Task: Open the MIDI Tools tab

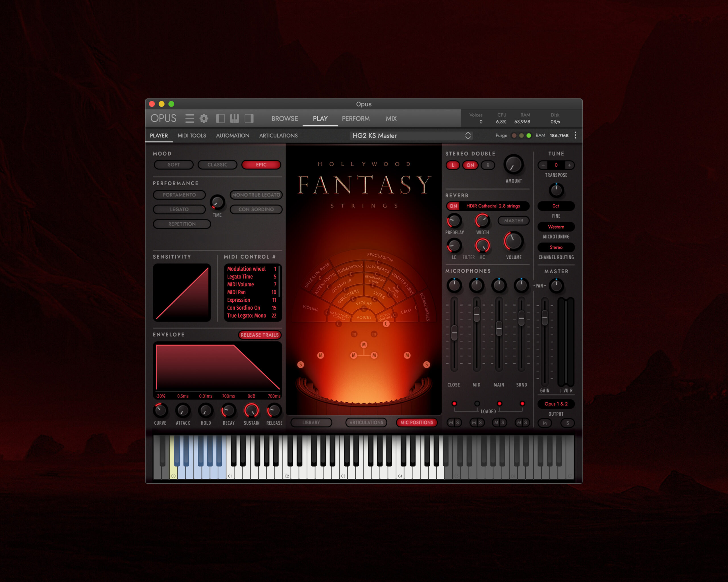Action: click(x=192, y=135)
